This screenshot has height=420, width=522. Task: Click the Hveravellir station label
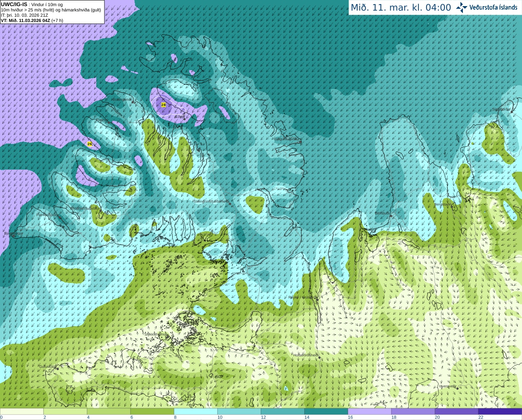[x=447, y=386]
